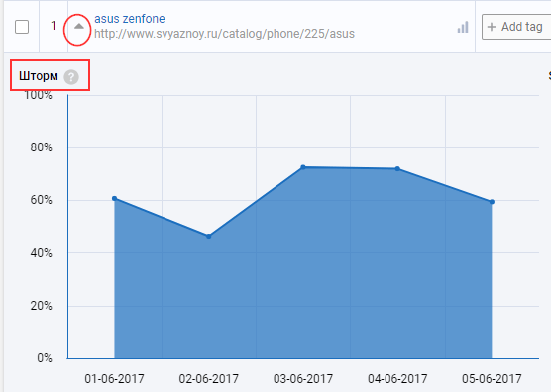Click the 01-06-2017 axis date label
Screen dimensions: 551x392
[114, 379]
